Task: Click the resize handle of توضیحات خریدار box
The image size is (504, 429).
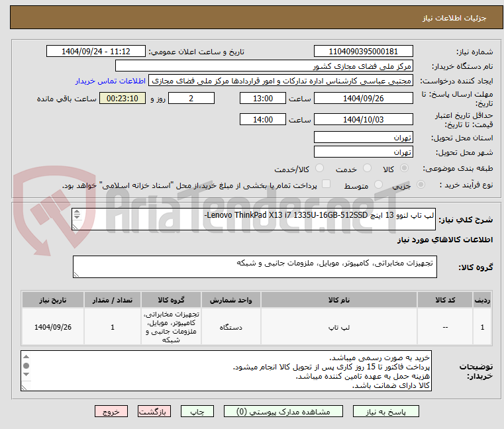Action: pyautogui.click(x=24, y=388)
